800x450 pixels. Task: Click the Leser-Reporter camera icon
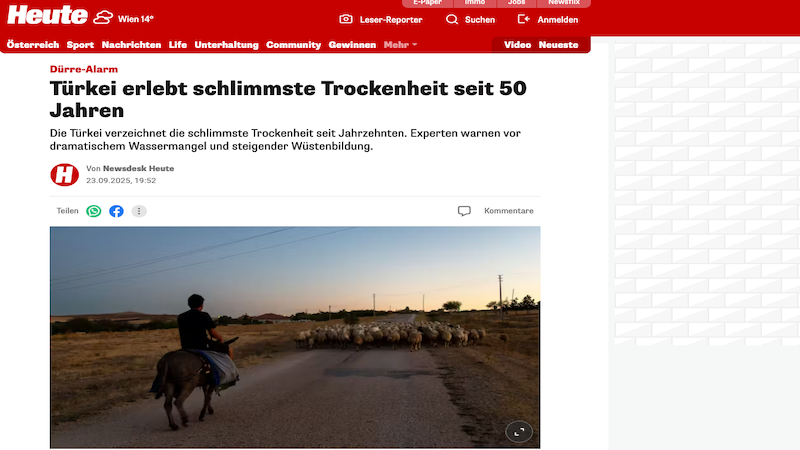(346, 19)
